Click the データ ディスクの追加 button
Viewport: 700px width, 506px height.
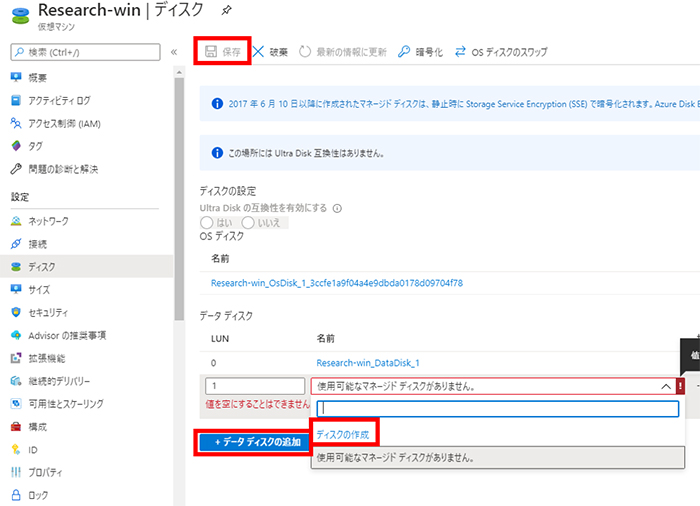point(251,441)
